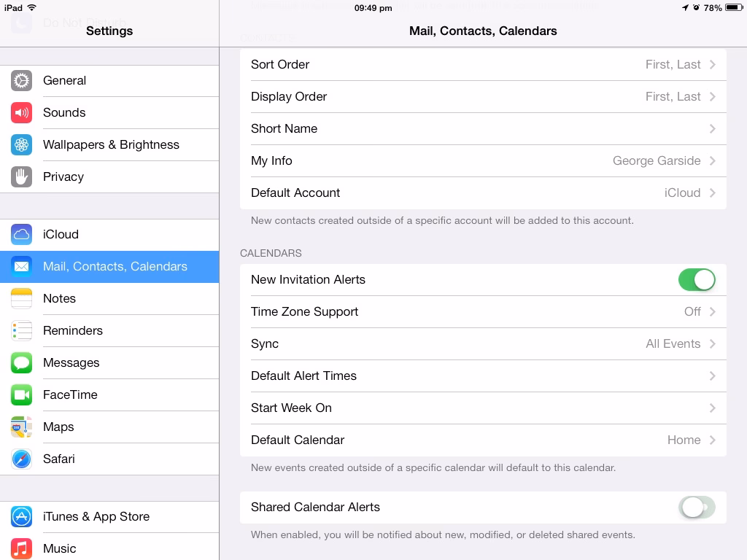Image resolution: width=747 pixels, height=560 pixels.
Task: Tap the 78% battery percentage
Action: tap(713, 8)
